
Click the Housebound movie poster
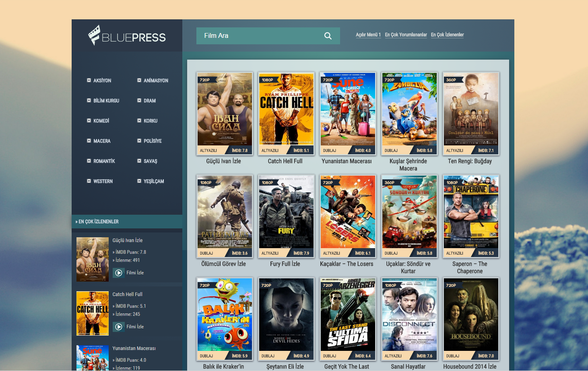pos(471,315)
